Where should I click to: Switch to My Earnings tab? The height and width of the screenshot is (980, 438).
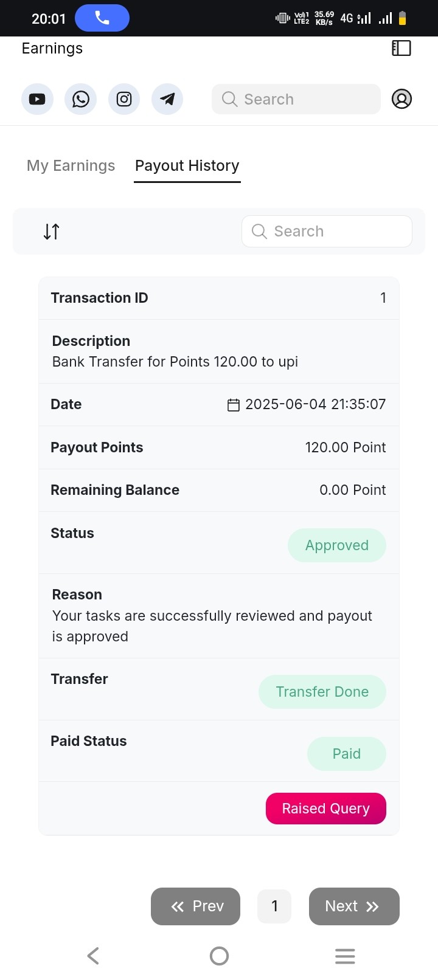71,166
